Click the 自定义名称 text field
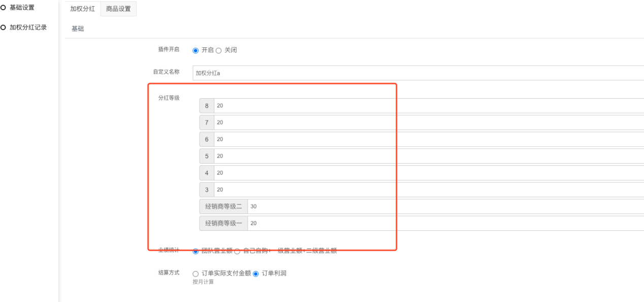 click(416, 73)
